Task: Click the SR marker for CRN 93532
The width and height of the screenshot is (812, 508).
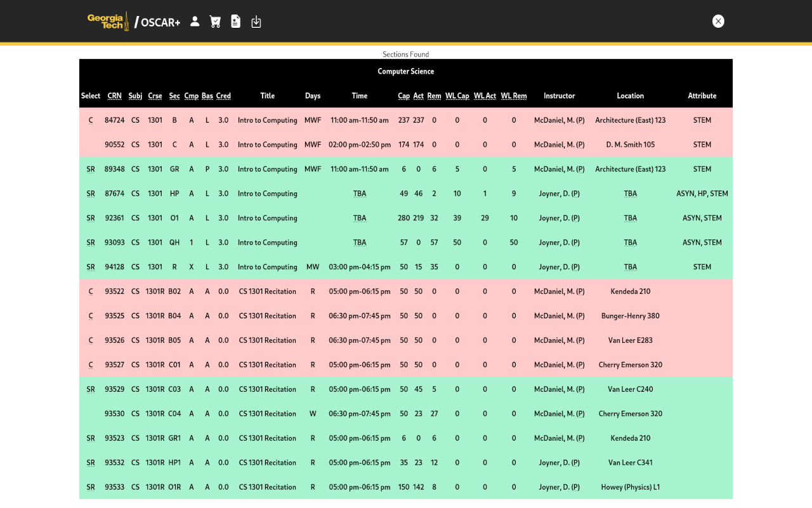Action: (x=91, y=462)
